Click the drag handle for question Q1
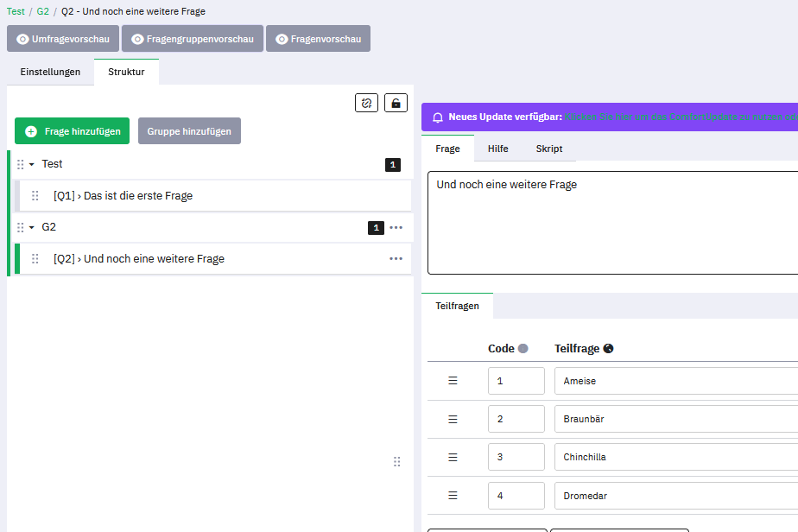This screenshot has height=532, width=798. tap(35, 196)
